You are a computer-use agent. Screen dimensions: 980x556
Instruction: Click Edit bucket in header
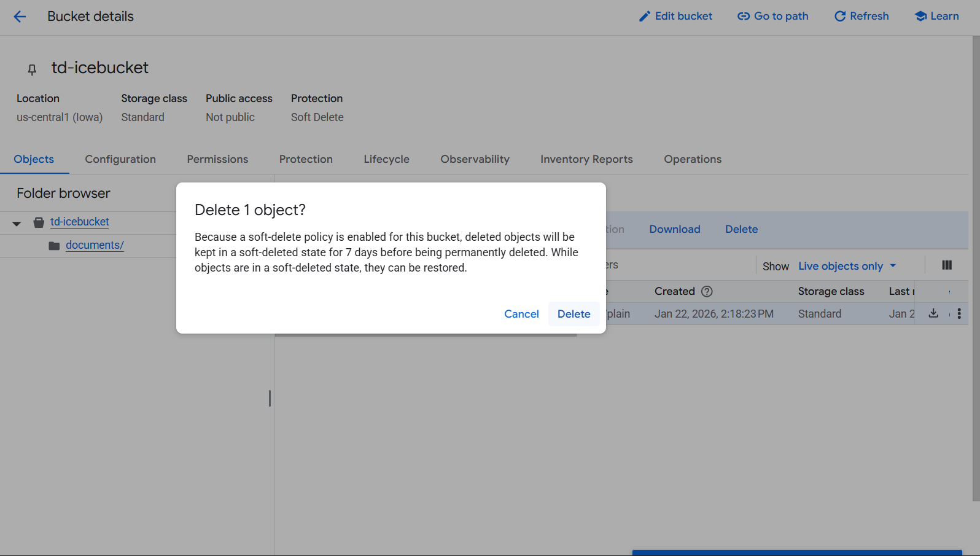pyautogui.click(x=675, y=17)
